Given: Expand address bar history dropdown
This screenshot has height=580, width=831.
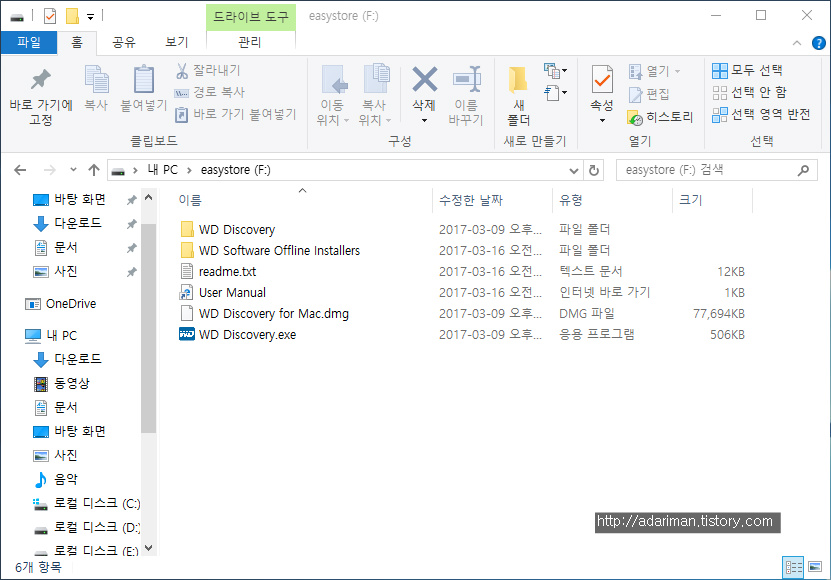Looking at the screenshot, I should (x=573, y=171).
